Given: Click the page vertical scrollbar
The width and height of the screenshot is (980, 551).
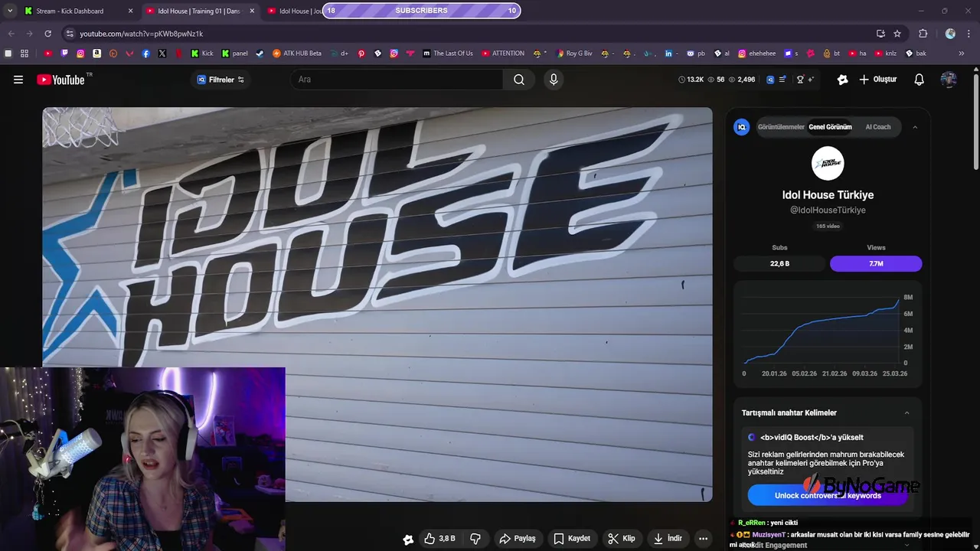Looking at the screenshot, I should click(975, 122).
